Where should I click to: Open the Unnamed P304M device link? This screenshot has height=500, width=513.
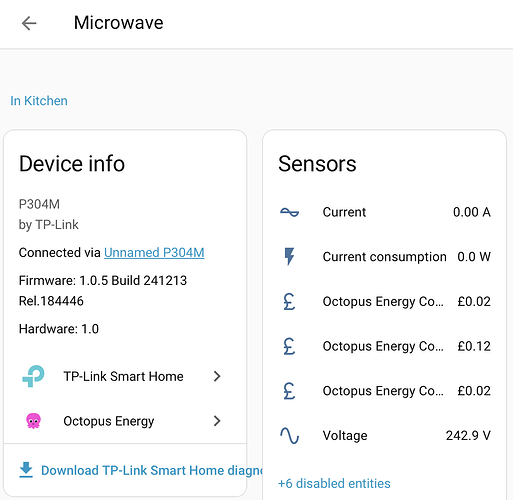[154, 252]
